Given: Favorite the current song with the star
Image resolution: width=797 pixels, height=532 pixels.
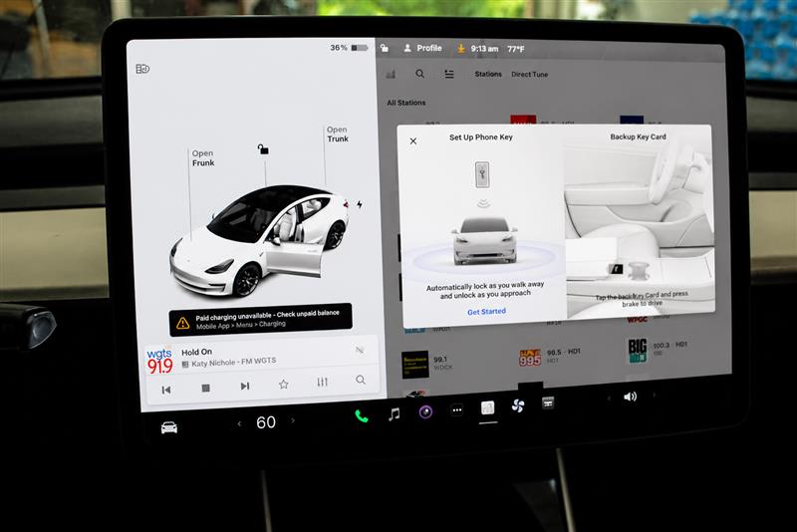Looking at the screenshot, I should coord(284,385).
